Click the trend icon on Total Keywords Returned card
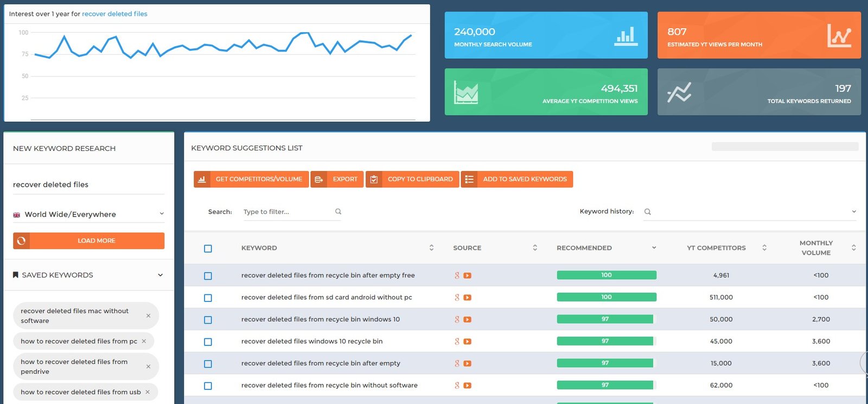This screenshot has height=404, width=868. click(x=679, y=92)
